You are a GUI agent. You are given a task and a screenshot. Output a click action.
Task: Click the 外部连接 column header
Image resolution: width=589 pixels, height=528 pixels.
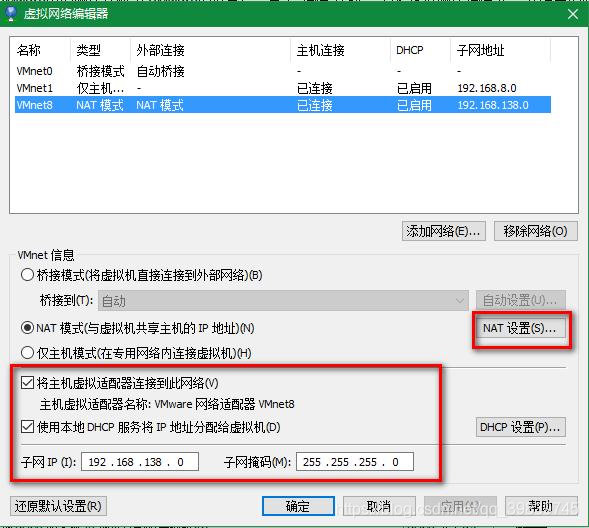pyautogui.click(x=210, y=50)
